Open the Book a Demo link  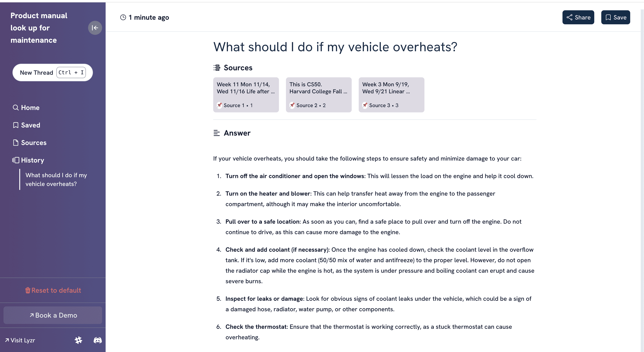point(53,315)
